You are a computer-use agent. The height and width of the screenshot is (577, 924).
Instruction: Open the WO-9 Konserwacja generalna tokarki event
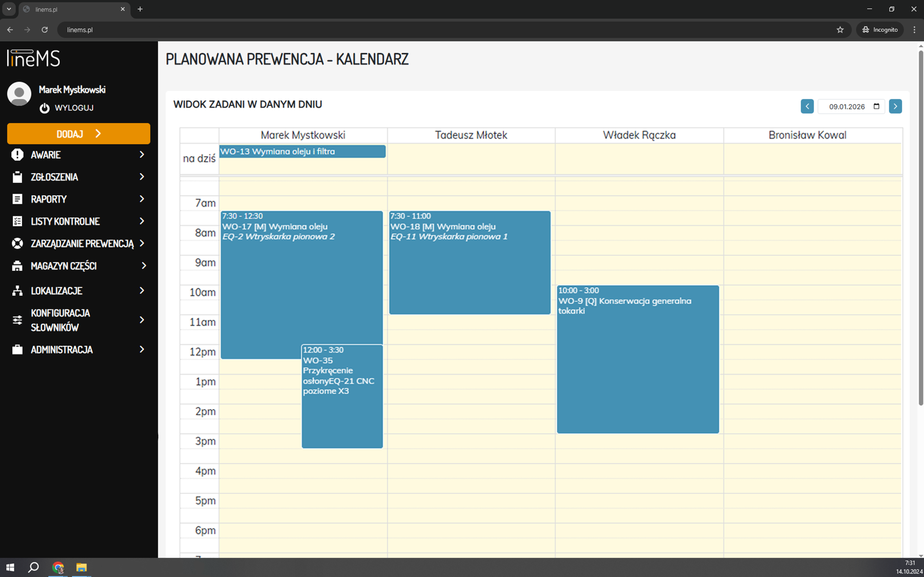pyautogui.click(x=638, y=359)
